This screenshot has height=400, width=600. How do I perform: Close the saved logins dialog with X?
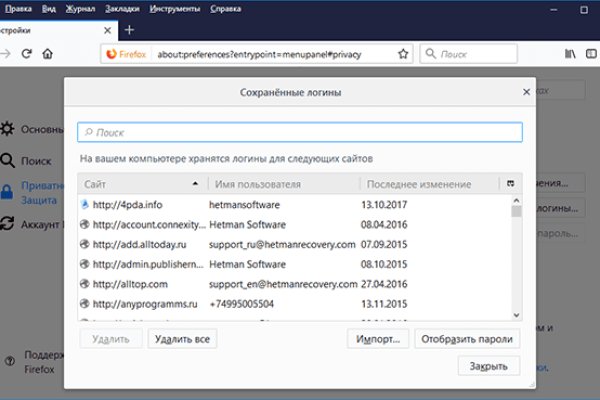point(526,92)
